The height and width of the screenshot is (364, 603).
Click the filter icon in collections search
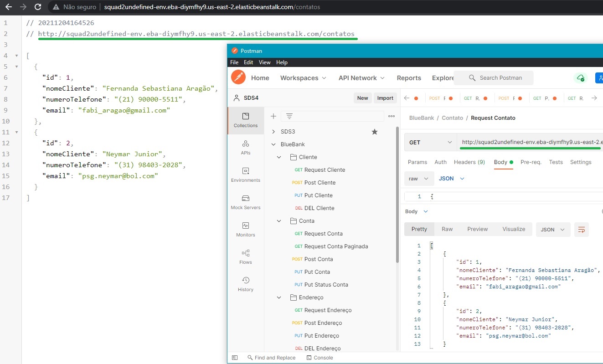(289, 116)
